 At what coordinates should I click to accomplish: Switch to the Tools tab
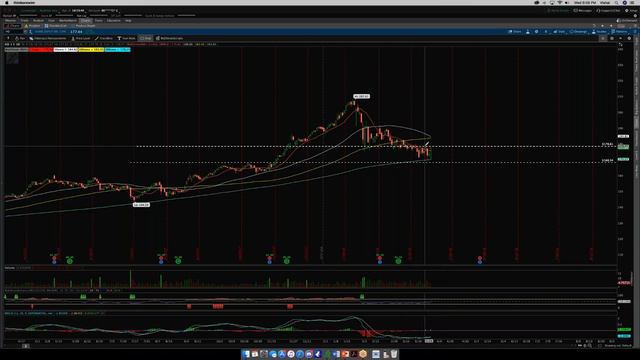99,20
